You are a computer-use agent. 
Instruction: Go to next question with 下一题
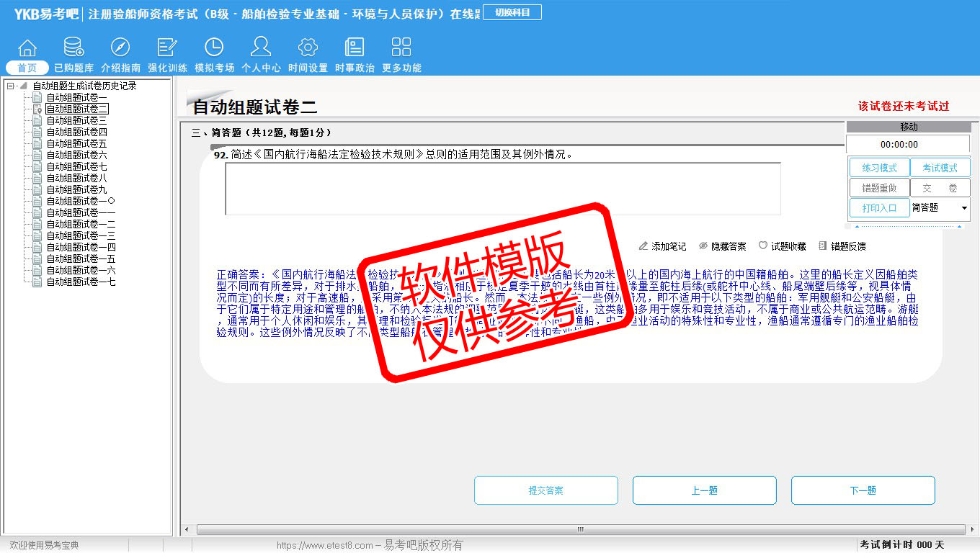tap(863, 490)
